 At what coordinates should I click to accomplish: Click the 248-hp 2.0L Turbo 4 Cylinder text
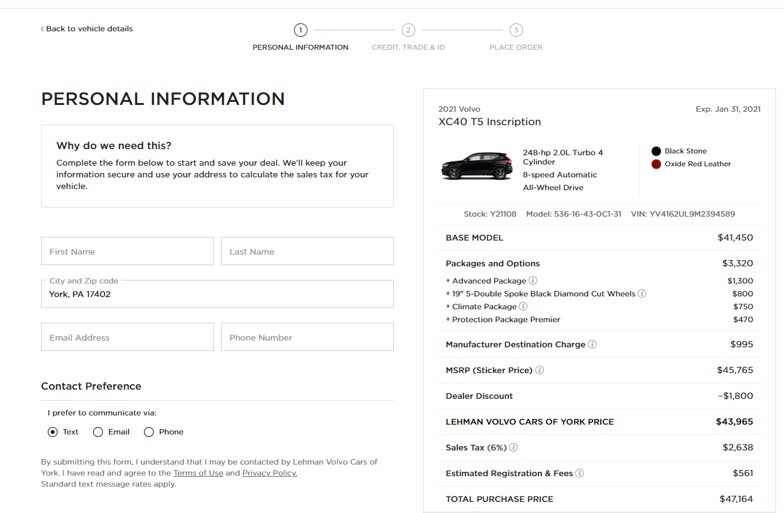[x=563, y=157]
